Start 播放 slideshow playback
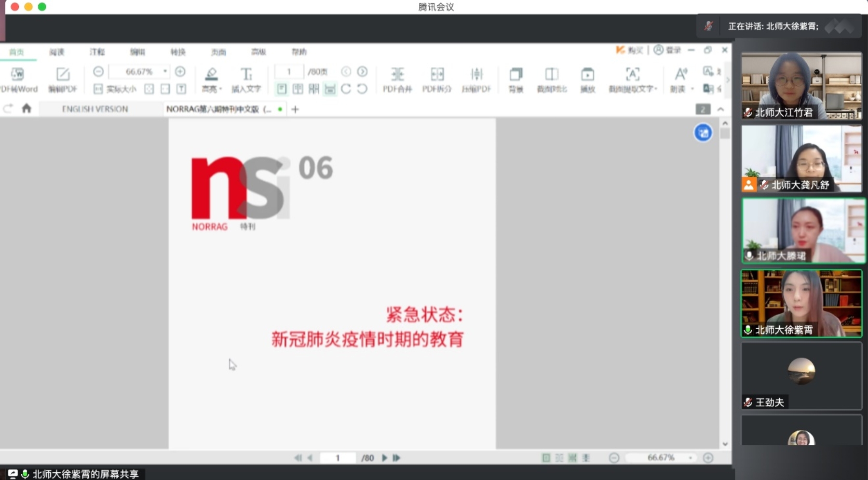This screenshot has width=868, height=480. [x=587, y=80]
